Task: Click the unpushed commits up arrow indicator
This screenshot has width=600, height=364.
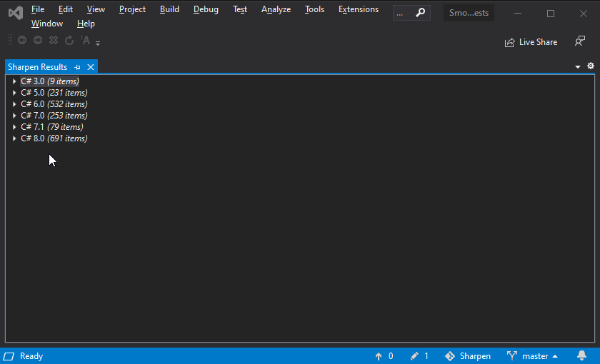Action: pos(384,356)
